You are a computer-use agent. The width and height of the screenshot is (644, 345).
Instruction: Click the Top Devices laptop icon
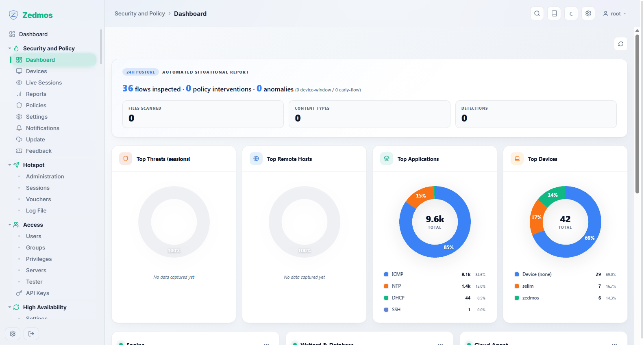(517, 158)
